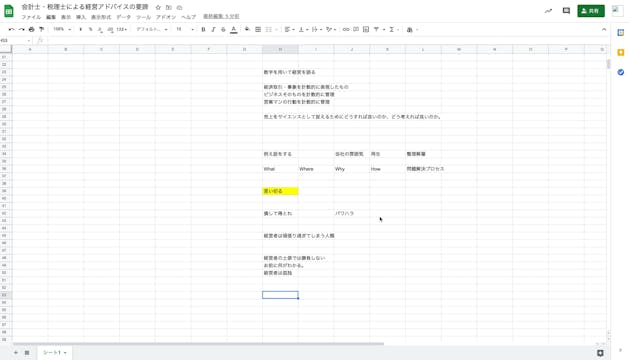629x360 pixels.
Task: Collapse the toolbar with up chevron
Action: 604,29
